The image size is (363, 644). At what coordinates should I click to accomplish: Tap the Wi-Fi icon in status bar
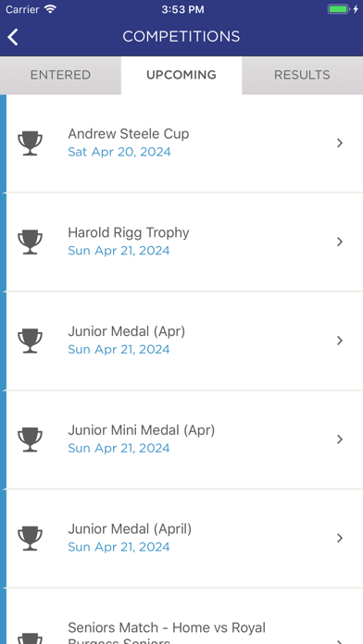51,9
